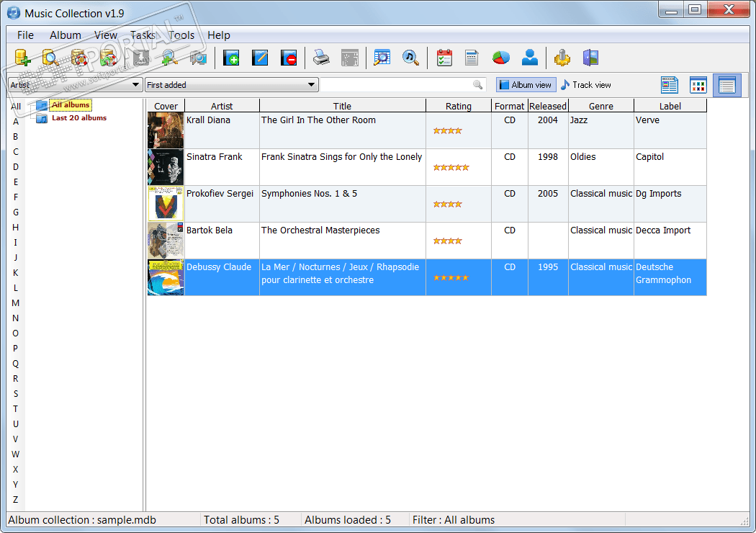Select Last 20 albums in the tree
Image resolution: width=756 pixels, height=533 pixels.
point(79,117)
